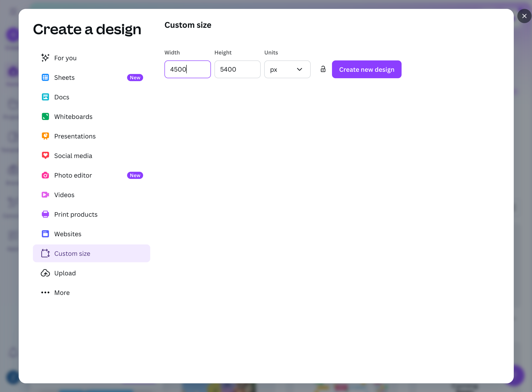Screen dimensions: 532x392
Task: Open the Sheets category label
Action: coord(64,77)
